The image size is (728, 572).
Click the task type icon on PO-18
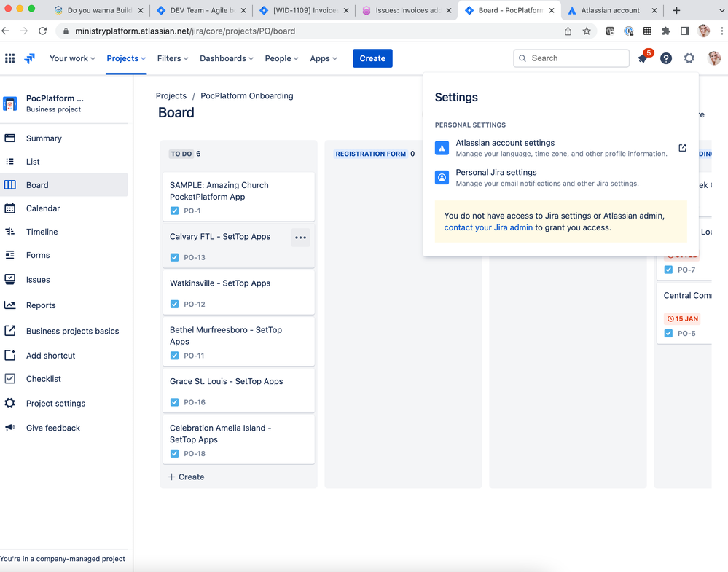pos(175,454)
